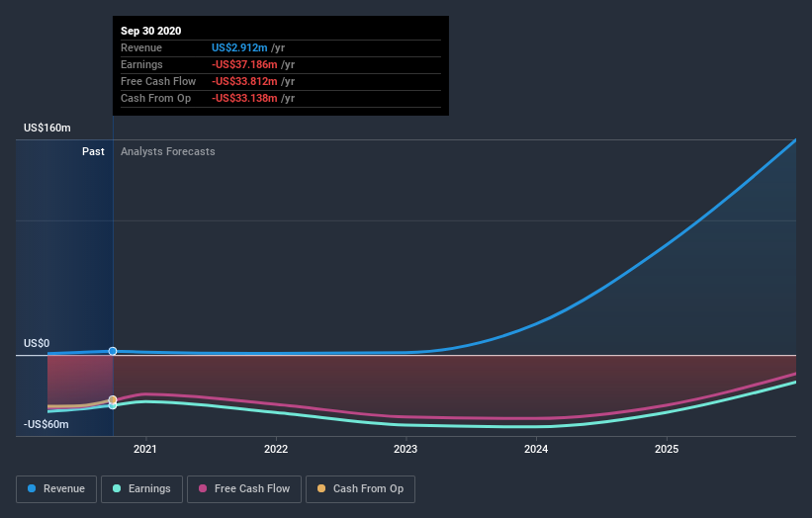Click the Cash From Op orange data point marker
This screenshot has height=518, width=812.
point(113,399)
